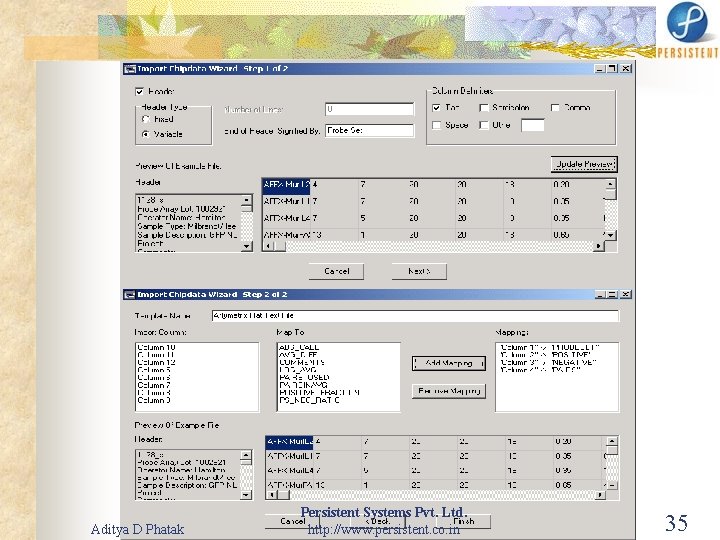The image size is (720, 540).
Task: Click 'Sample Type' line in Step 1 Header list
Action: (188, 226)
